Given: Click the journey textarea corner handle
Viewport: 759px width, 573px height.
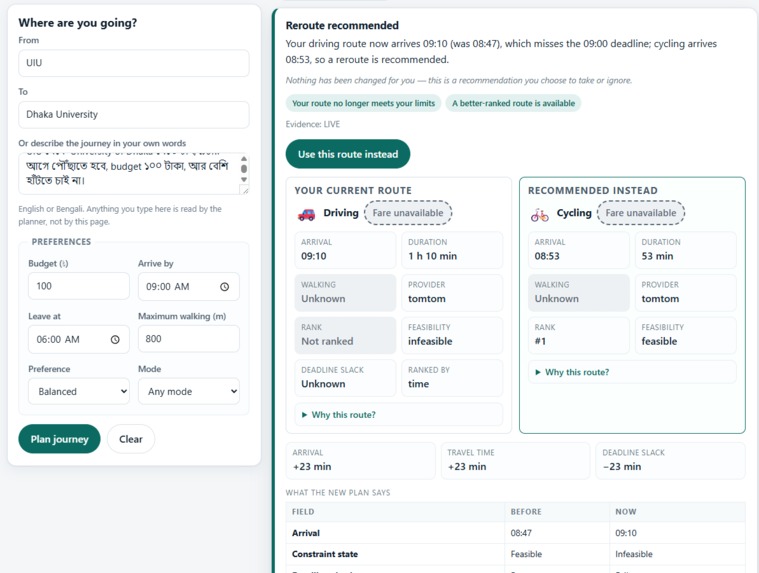Looking at the screenshot, I should point(245,191).
